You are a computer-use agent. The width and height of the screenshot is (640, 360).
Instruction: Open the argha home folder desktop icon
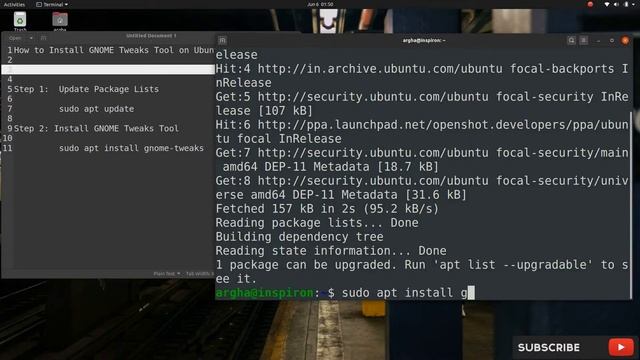[x=60, y=20]
